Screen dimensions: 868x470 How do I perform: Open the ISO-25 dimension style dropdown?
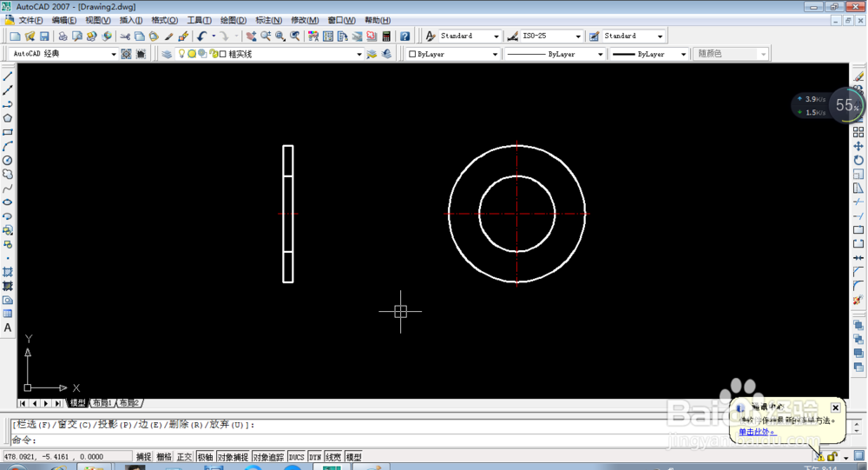coord(578,36)
